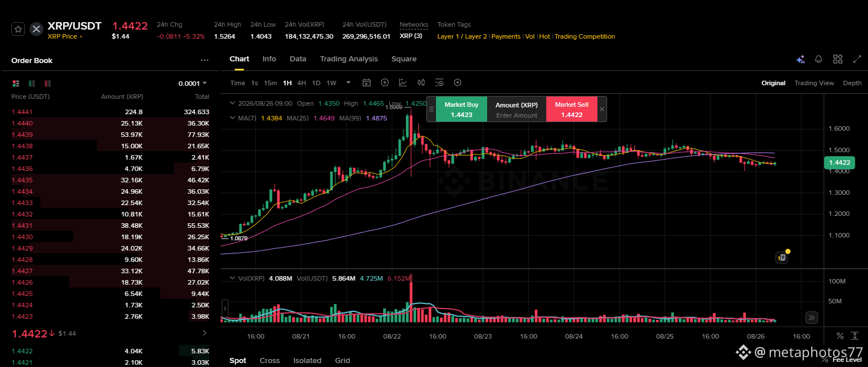This screenshot has width=868, height=367.
Task: Select the Spot trading tab
Action: click(238, 361)
